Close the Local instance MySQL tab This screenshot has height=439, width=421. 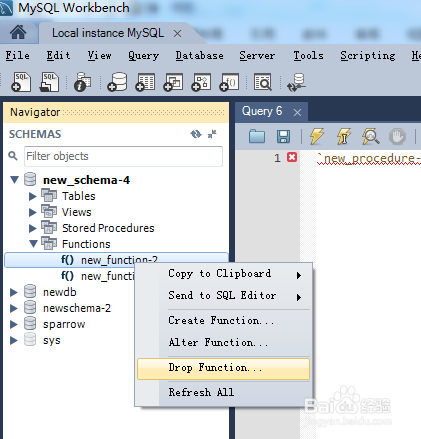point(177,33)
